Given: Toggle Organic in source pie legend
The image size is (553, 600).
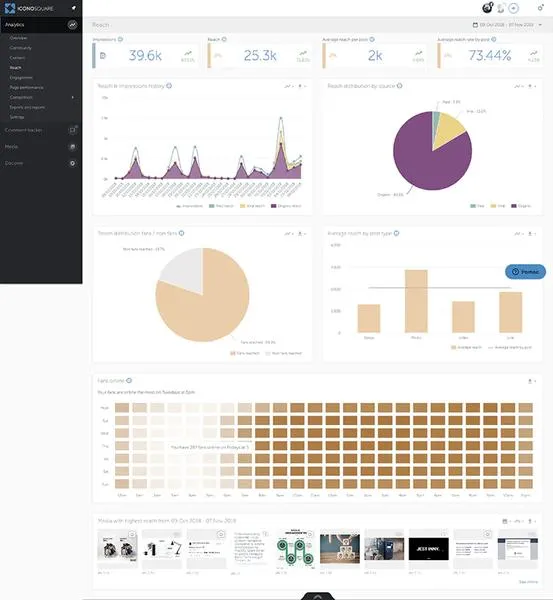Looking at the screenshot, I should (x=521, y=206).
